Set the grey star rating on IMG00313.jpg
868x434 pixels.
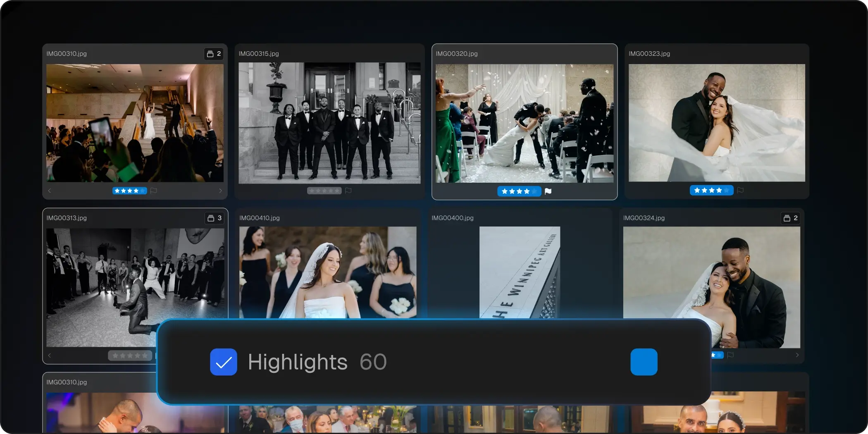coord(130,355)
